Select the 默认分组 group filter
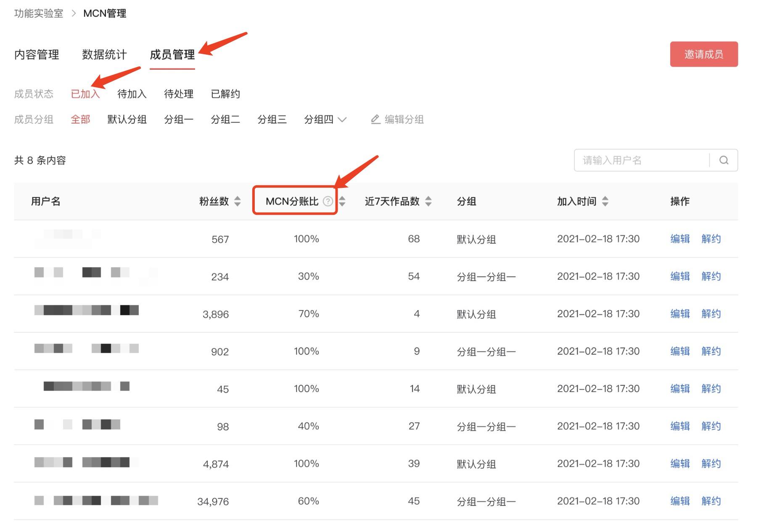Screen dimensions: 761x532 tap(127, 120)
